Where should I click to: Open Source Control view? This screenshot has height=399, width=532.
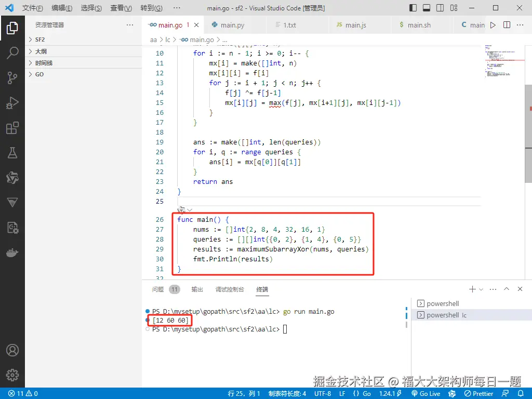12,78
